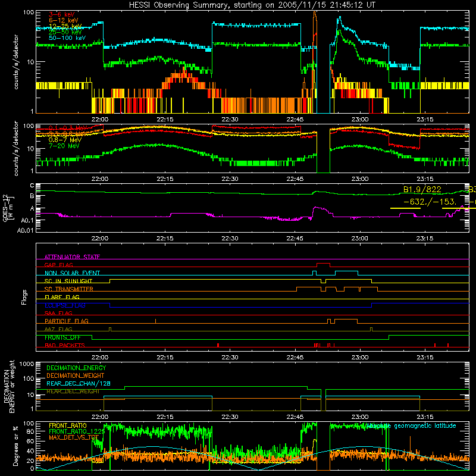Select the 'geomagnetic latitude' cyan legend text
Screen dimensions: 476x476
click(425, 425)
